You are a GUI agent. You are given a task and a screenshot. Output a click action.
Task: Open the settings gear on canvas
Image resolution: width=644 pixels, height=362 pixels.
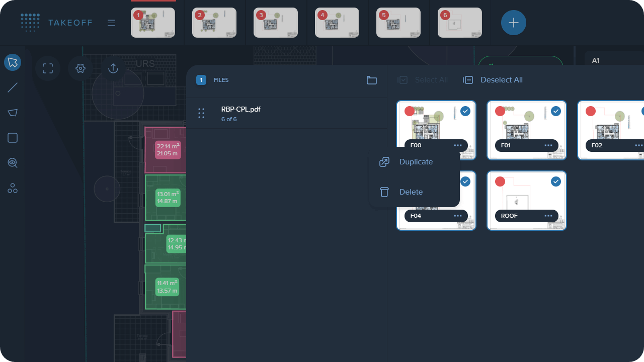pyautogui.click(x=80, y=68)
